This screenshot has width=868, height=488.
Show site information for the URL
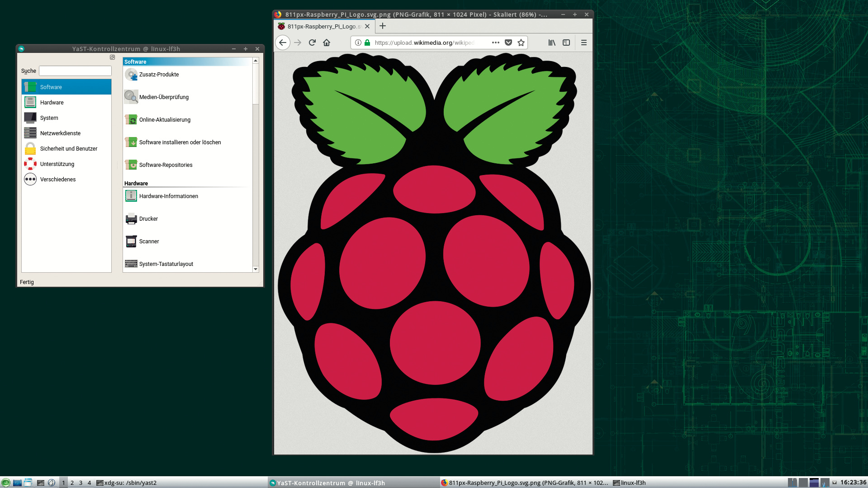tap(358, 43)
